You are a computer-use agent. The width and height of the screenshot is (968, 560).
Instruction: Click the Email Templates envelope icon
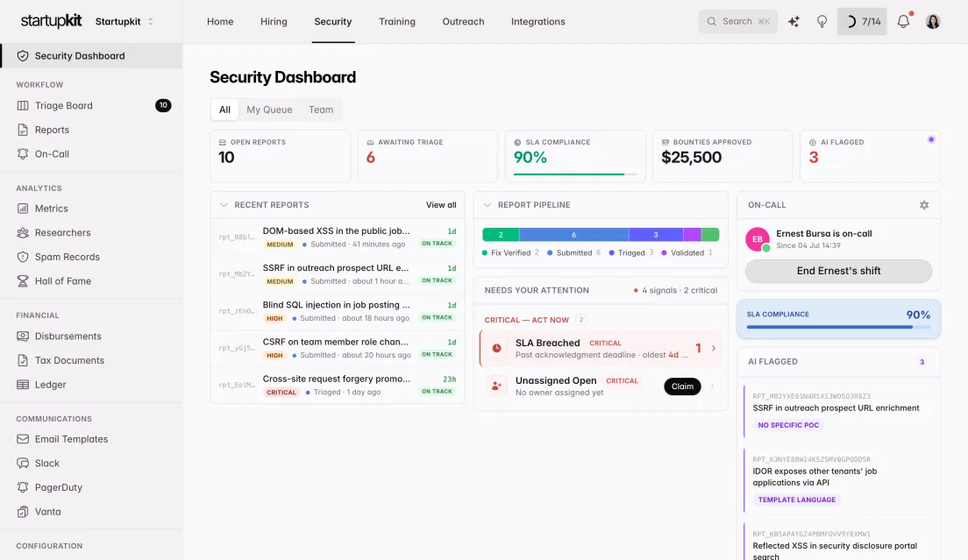coord(23,439)
